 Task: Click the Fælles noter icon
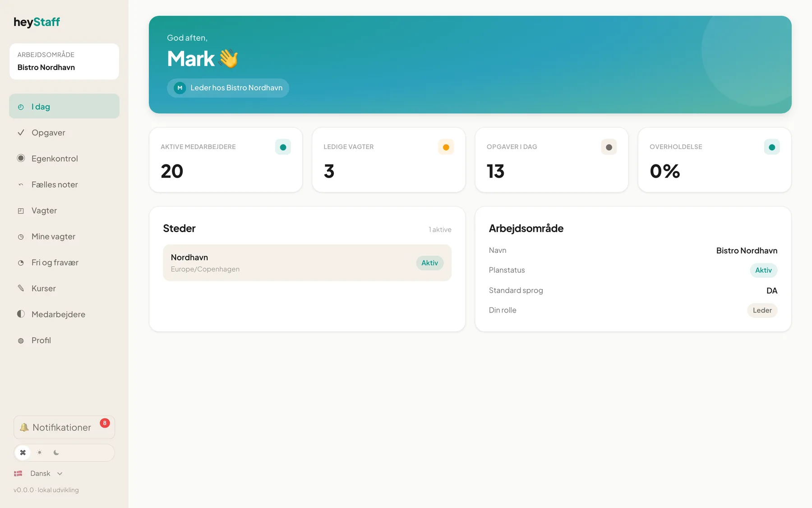pyautogui.click(x=21, y=185)
